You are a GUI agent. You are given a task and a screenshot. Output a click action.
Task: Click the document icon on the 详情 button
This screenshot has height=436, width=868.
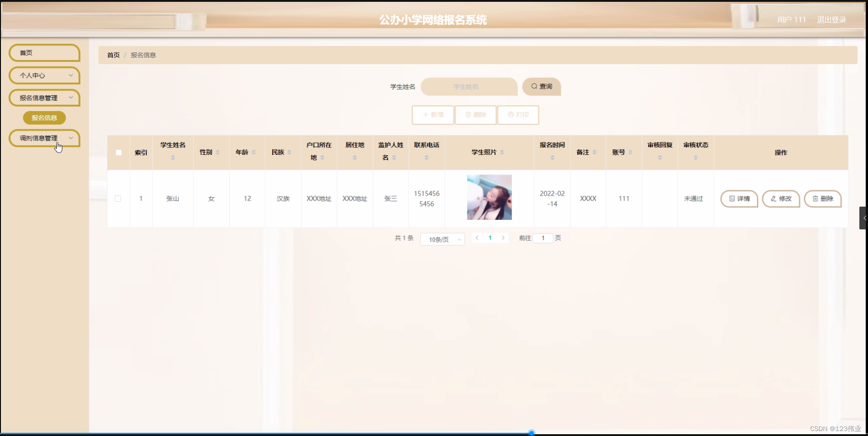731,198
